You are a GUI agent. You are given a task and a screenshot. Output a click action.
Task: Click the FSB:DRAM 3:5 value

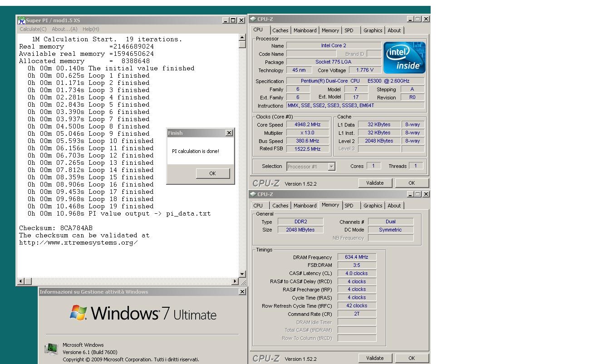point(357,265)
